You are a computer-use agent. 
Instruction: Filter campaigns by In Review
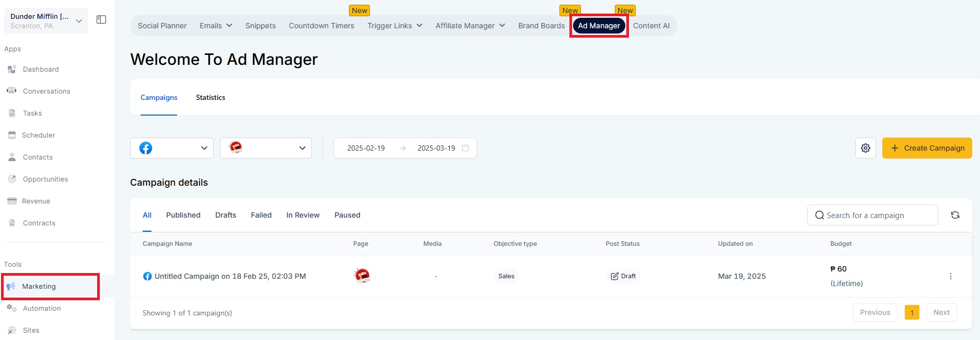[x=303, y=215]
